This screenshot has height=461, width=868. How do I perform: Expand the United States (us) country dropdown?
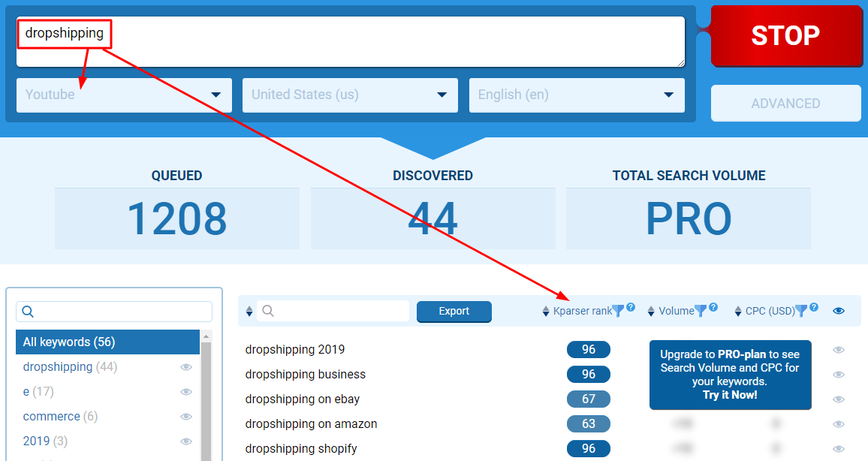click(350, 95)
